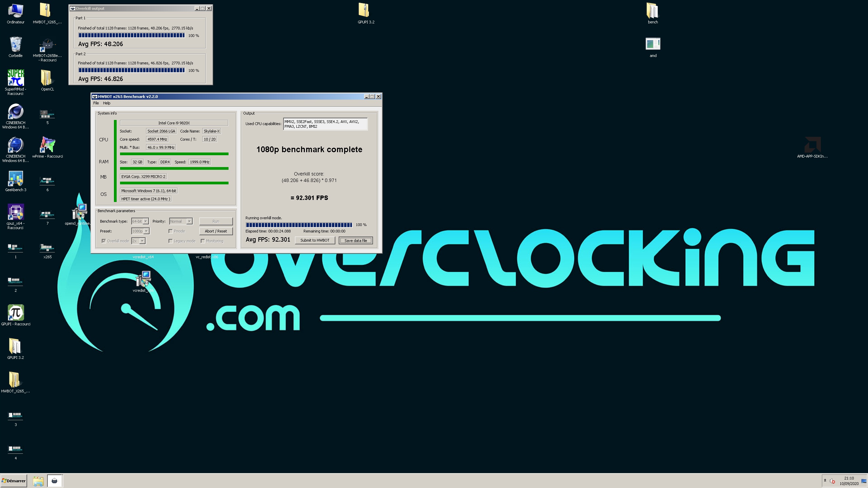Launch the cpuz_x64 shortcut
This screenshot has height=488, width=868.
click(16, 217)
